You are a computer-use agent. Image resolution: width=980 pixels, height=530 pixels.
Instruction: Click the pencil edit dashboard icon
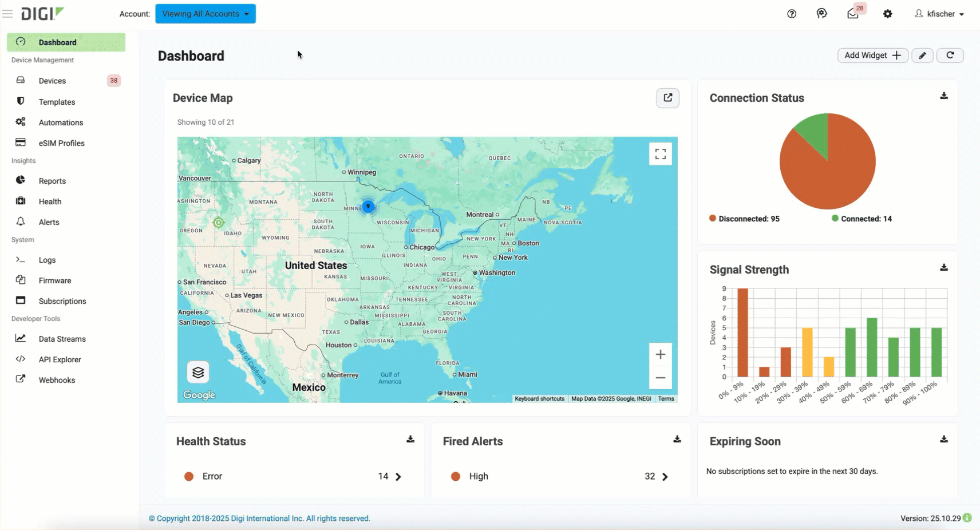pyautogui.click(x=922, y=56)
